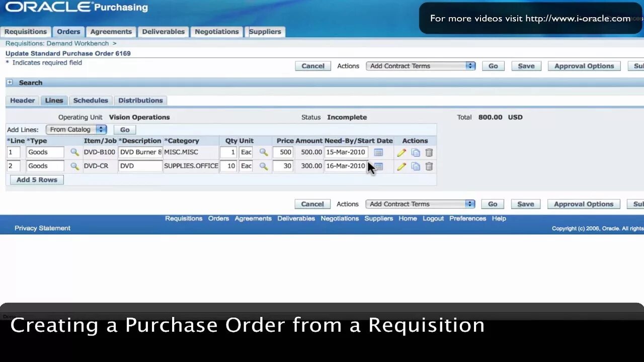Click footer Preferences link
644x362 pixels.
468,219
